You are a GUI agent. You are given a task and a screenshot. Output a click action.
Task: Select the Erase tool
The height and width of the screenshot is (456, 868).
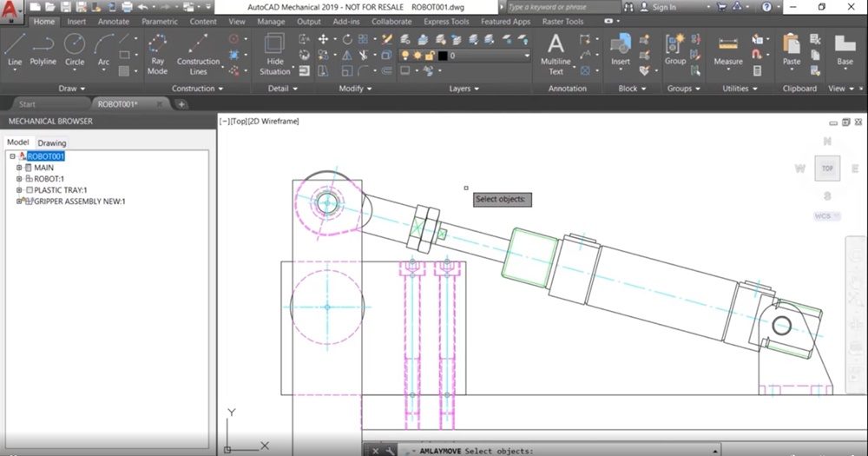(x=387, y=39)
